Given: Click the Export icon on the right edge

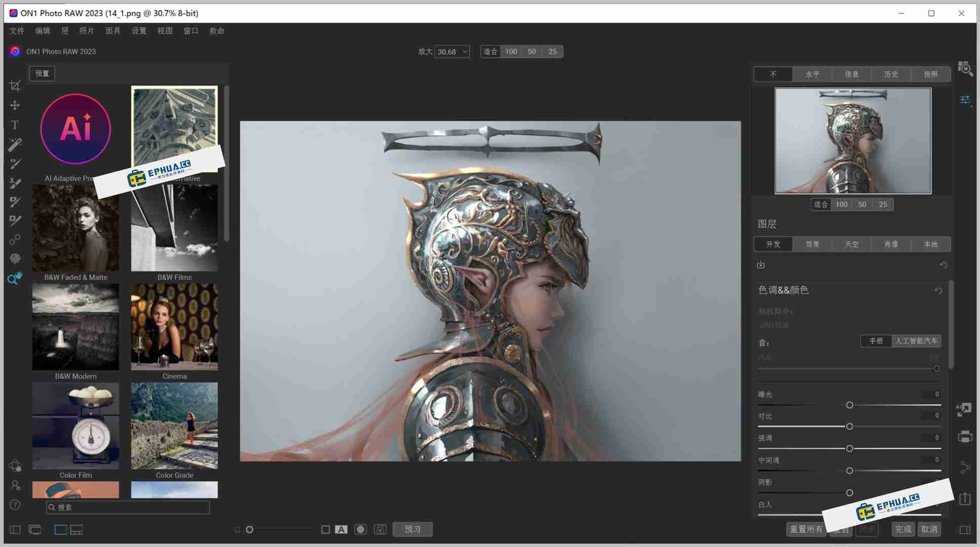Looking at the screenshot, I should [x=966, y=499].
